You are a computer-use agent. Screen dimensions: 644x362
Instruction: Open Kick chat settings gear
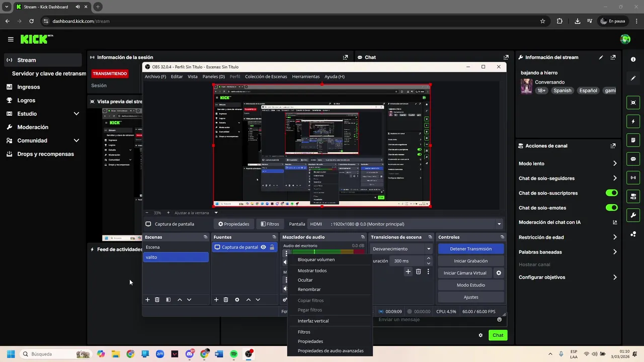(x=480, y=335)
